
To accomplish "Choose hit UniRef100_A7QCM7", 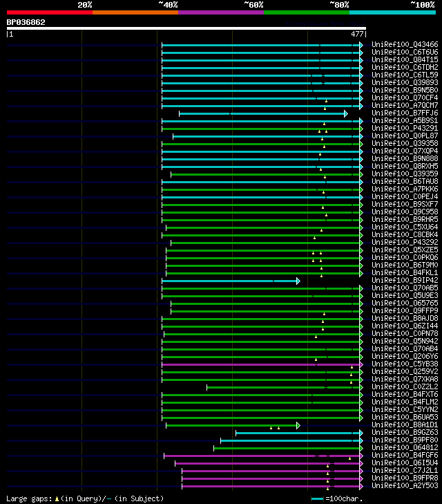I will 405,106.
